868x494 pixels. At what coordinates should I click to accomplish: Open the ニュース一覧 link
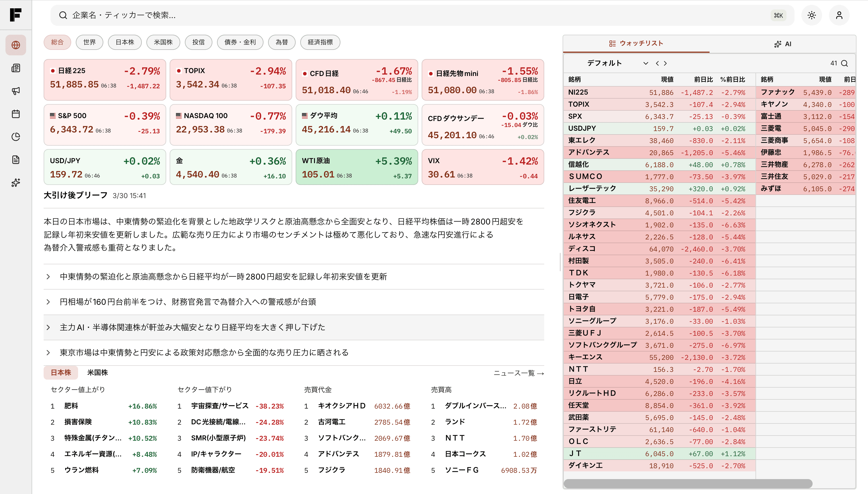[518, 373]
